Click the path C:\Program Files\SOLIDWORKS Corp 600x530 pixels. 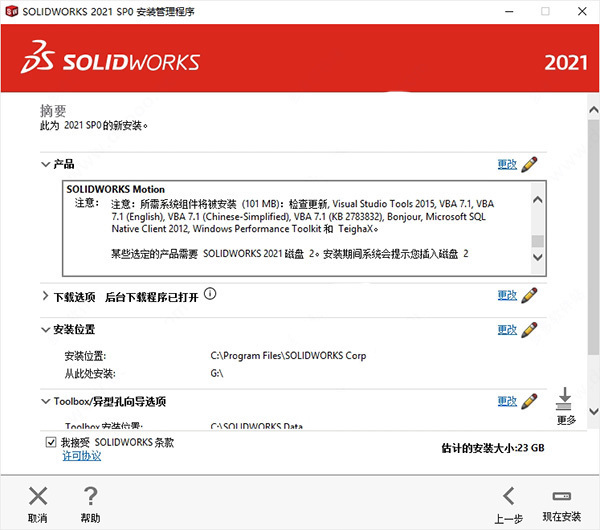(288, 356)
